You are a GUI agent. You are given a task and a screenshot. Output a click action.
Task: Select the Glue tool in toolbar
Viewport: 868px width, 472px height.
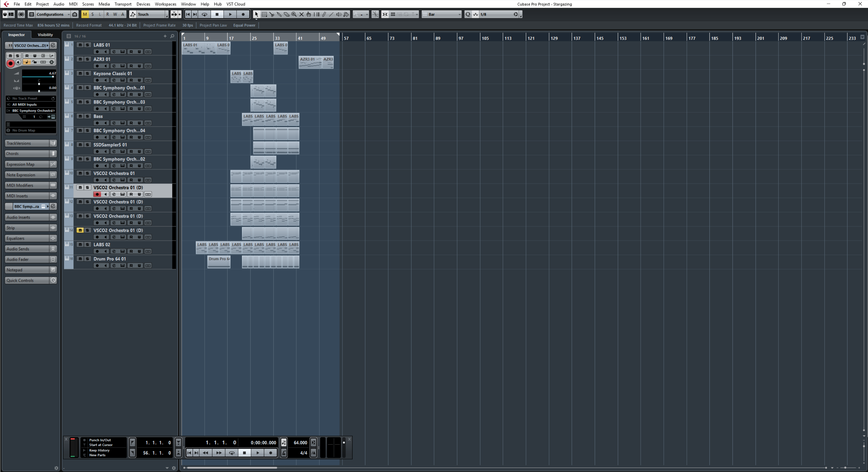coord(279,14)
